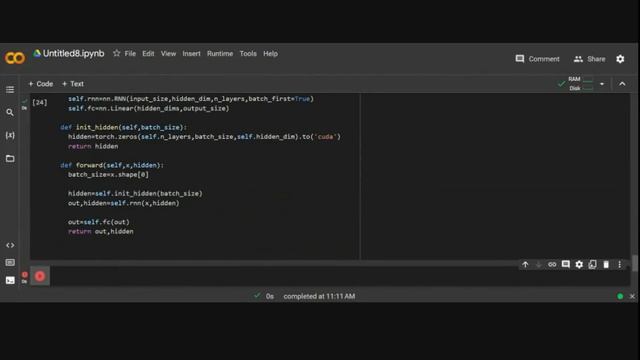Mirror the cell in a tab
The width and height of the screenshot is (640, 360).
click(x=592, y=264)
